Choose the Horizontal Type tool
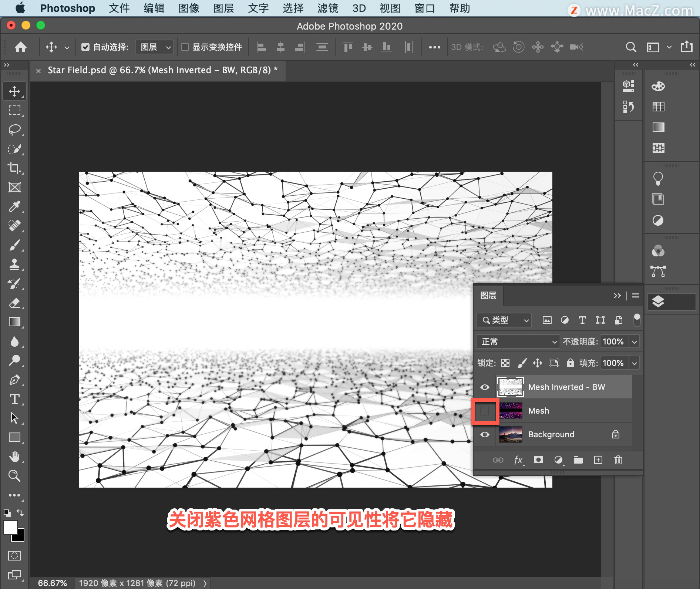 (14, 399)
